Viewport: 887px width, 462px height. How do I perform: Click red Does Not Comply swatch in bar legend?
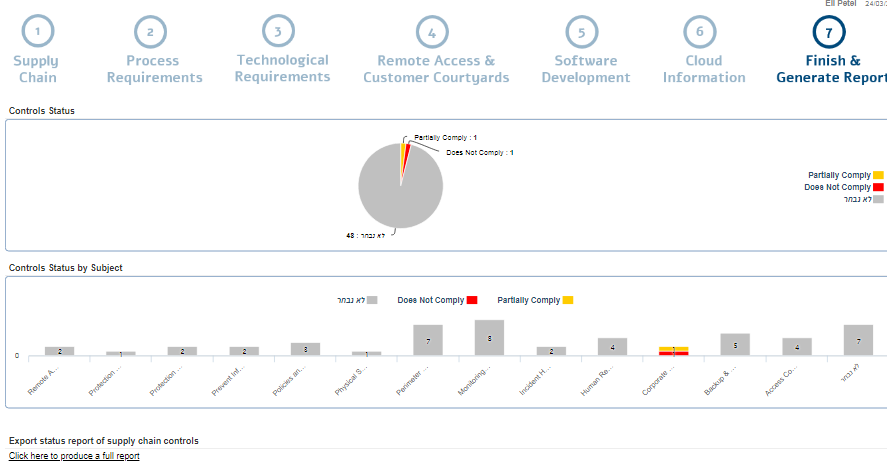point(472,300)
